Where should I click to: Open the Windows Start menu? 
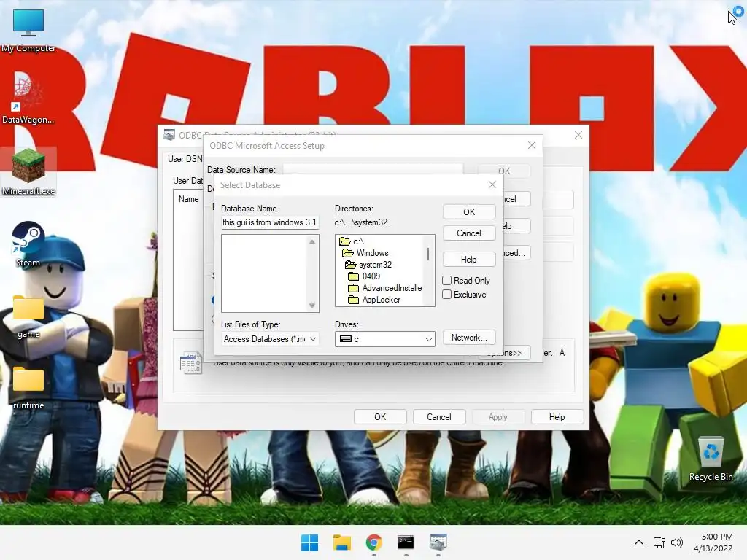pyautogui.click(x=309, y=542)
